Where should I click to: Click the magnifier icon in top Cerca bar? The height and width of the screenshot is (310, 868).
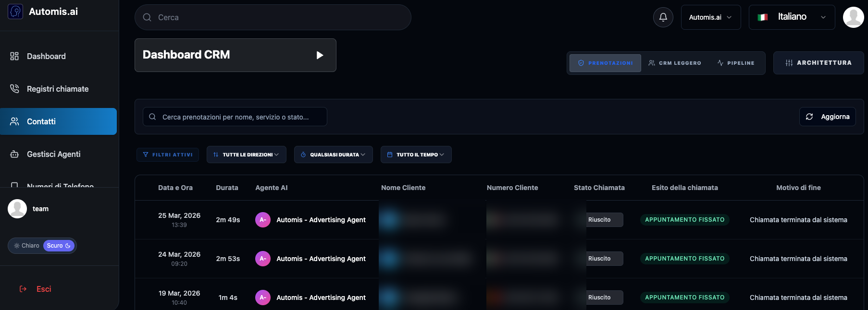click(x=147, y=17)
